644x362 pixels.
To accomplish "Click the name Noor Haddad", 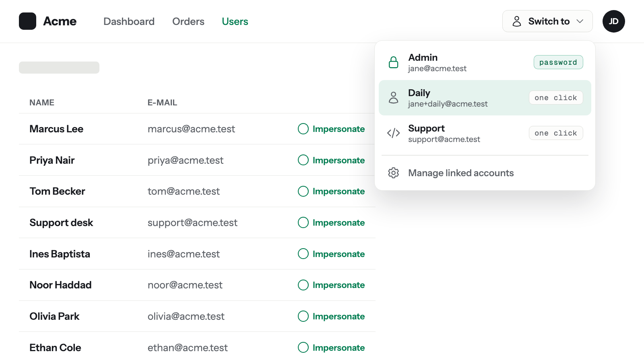I will 60,285.
